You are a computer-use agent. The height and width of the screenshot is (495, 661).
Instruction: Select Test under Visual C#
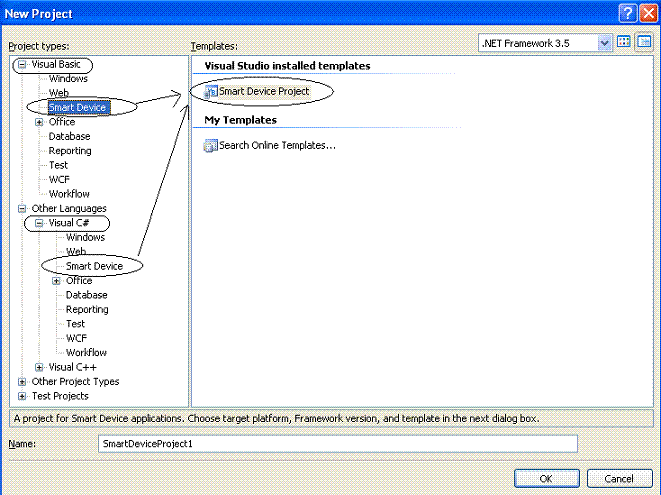click(x=75, y=324)
